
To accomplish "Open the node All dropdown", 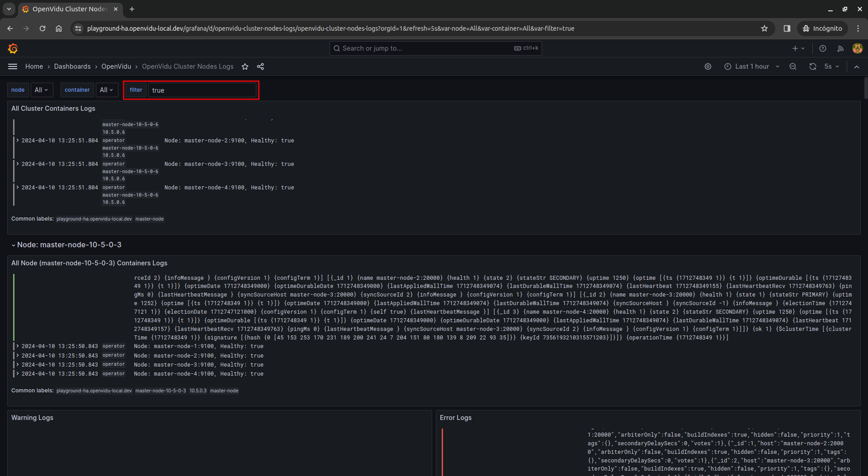I will pyautogui.click(x=41, y=90).
